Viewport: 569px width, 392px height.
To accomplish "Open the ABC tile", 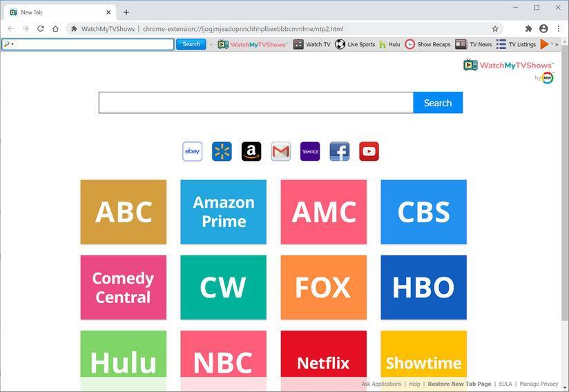I will click(124, 212).
